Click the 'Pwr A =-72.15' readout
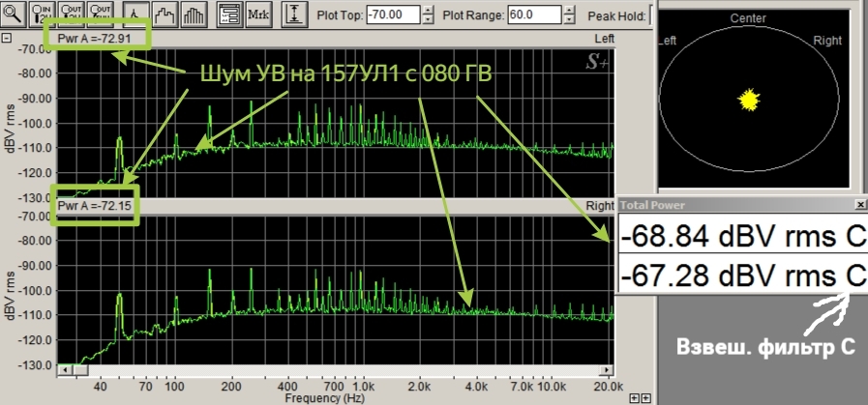This screenshot has width=868, height=405. (x=94, y=205)
